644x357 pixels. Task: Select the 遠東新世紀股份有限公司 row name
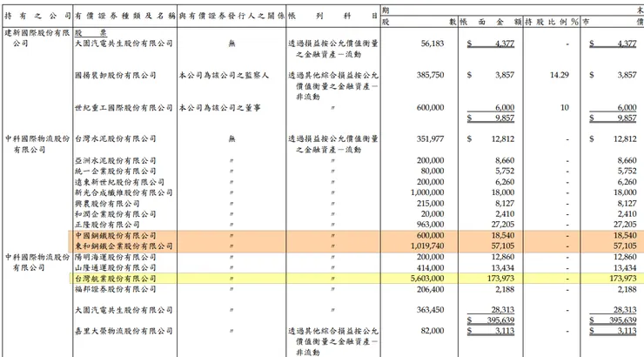click(x=119, y=182)
